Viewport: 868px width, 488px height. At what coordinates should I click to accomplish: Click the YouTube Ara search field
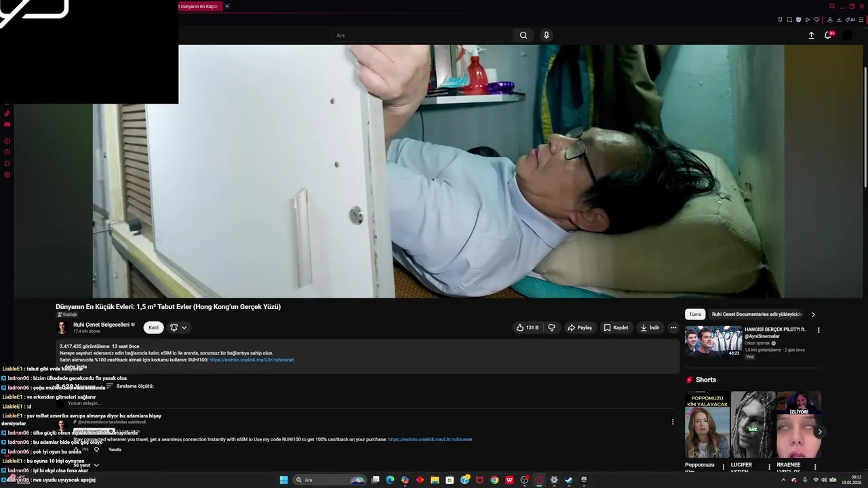coord(422,35)
